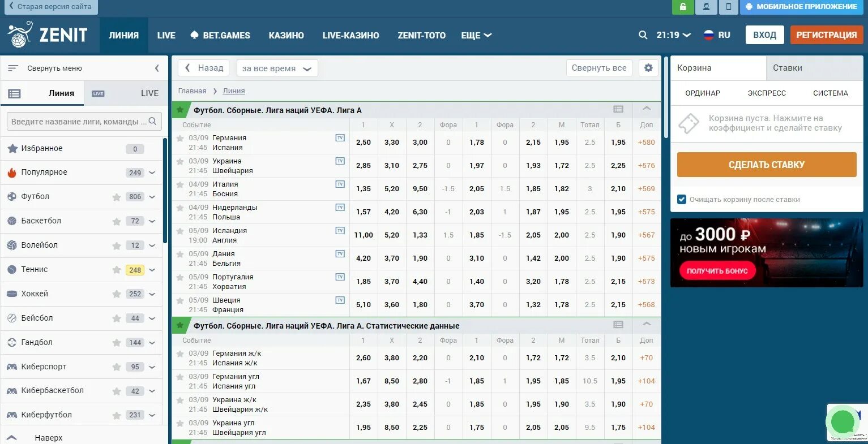Toggle green star of Лига А header
The height and width of the screenshot is (444, 868).
[180, 110]
